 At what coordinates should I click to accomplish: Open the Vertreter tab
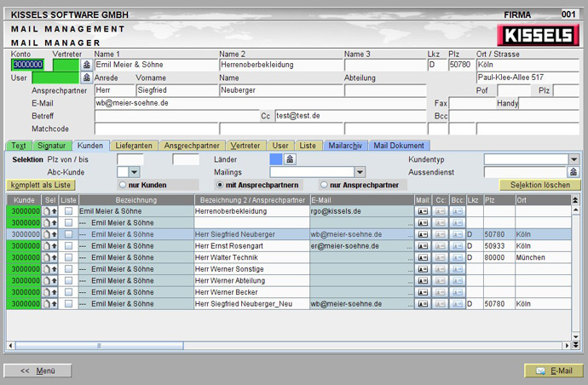(x=245, y=146)
